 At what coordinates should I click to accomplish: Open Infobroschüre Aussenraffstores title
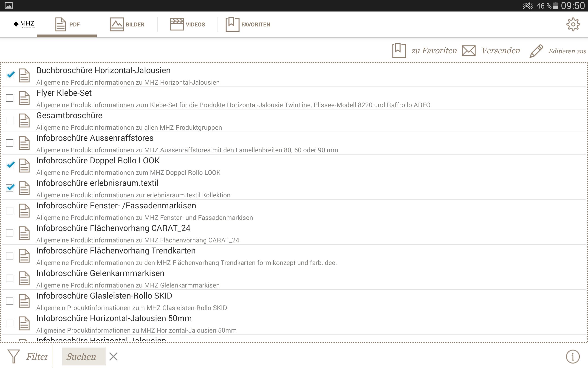point(95,138)
